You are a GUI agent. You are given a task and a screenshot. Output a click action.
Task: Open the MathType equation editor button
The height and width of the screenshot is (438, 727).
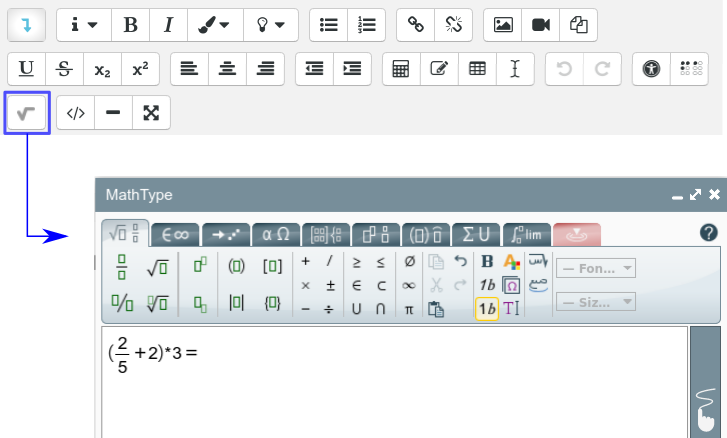pyautogui.click(x=27, y=113)
